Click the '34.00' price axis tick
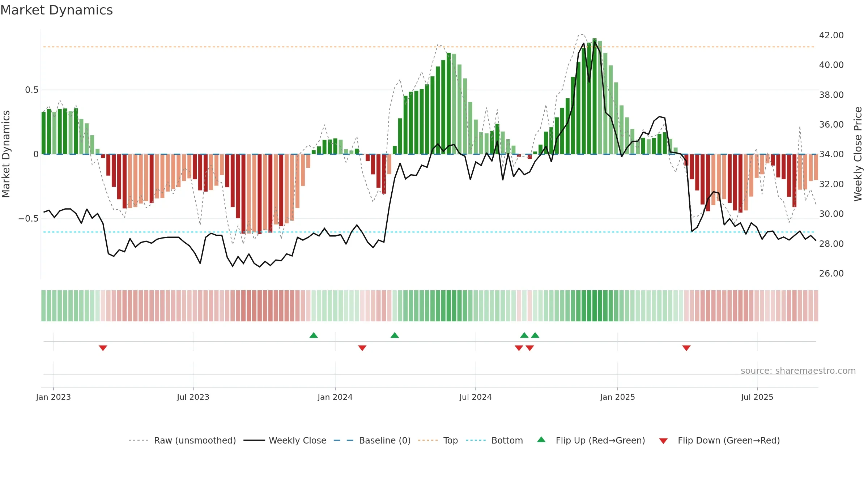 pyautogui.click(x=831, y=154)
